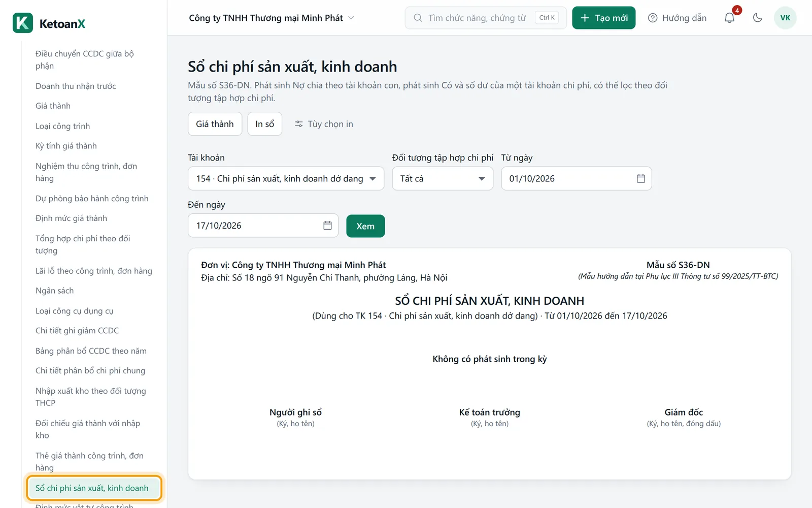Go to Chi tiết ghi giảm CCDC
This screenshot has width=812, height=508.
coord(77,331)
